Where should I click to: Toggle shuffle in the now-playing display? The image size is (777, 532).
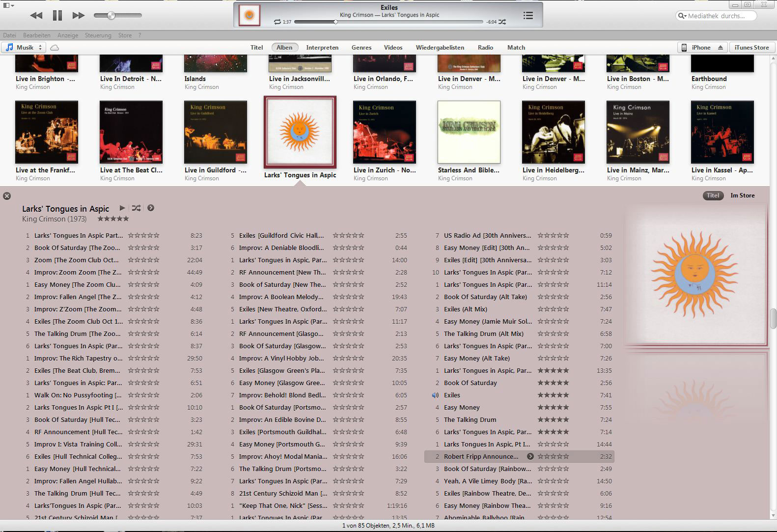pyautogui.click(x=502, y=22)
